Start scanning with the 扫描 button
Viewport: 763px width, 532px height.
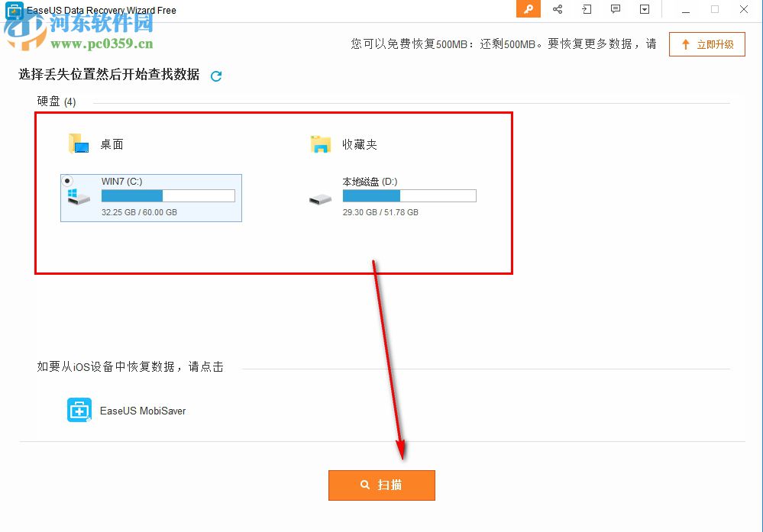382,485
